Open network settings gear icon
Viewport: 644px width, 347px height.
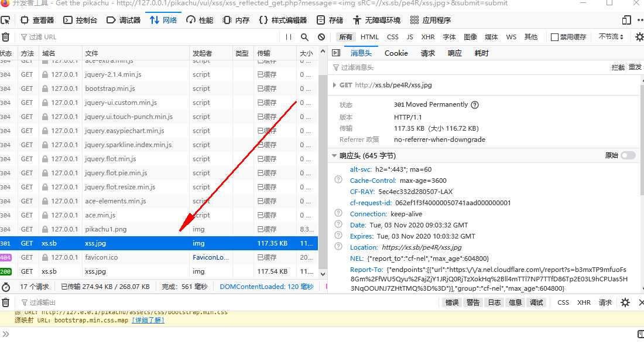pos(639,37)
